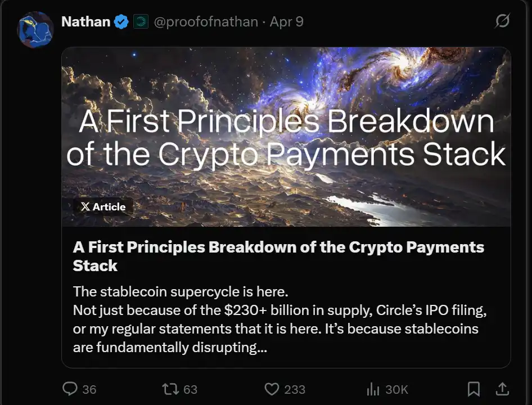Click the "Apr 9" timestamp
532x405 pixels.
click(x=287, y=22)
